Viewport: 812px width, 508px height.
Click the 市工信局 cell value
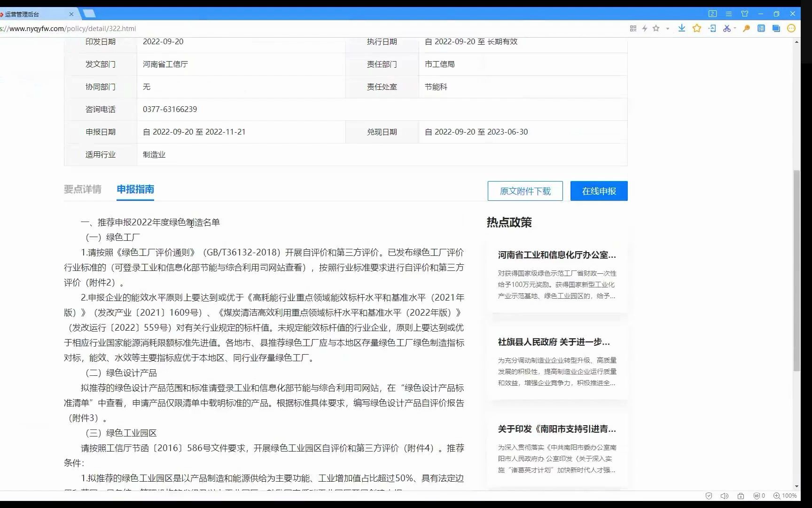(x=440, y=64)
